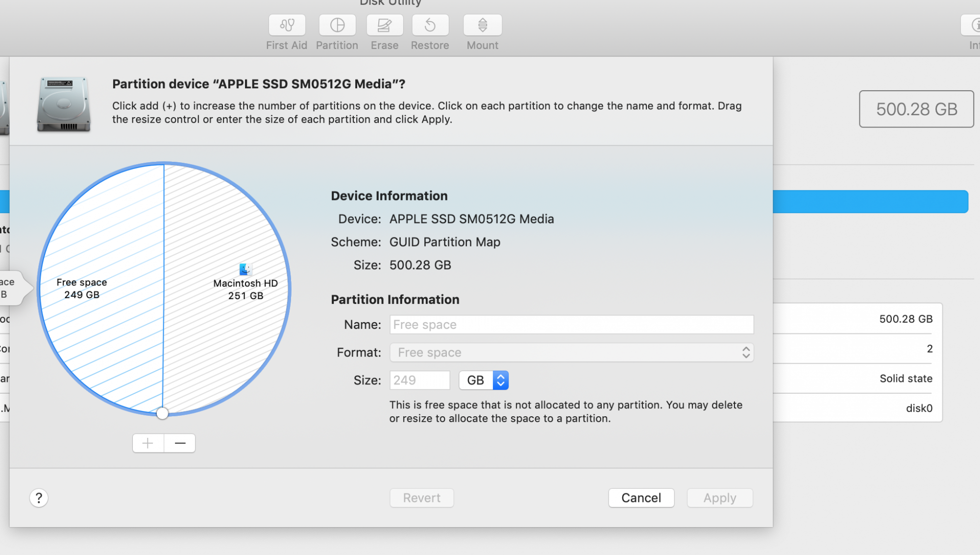Screen dimensions: 980x555
Task: Add a partition with the plus button
Action: click(x=148, y=443)
